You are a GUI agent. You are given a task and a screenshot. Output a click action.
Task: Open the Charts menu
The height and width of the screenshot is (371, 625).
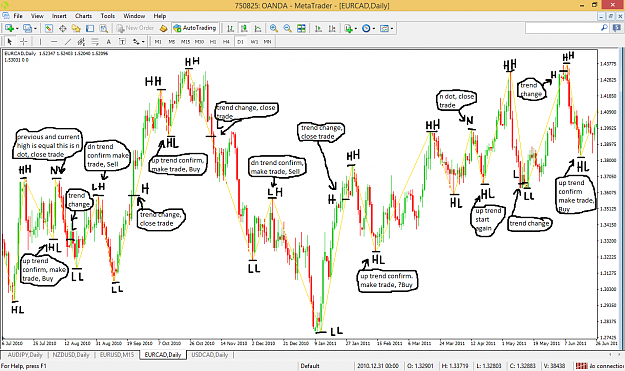[83, 16]
